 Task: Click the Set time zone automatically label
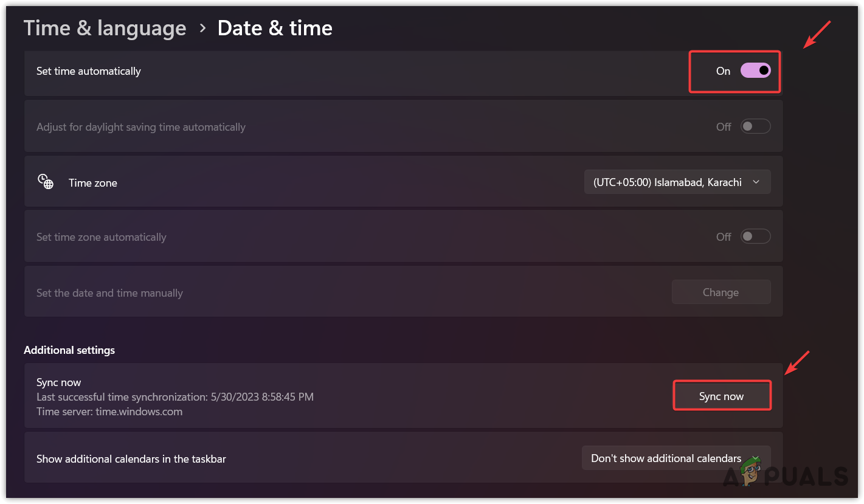[x=102, y=237]
